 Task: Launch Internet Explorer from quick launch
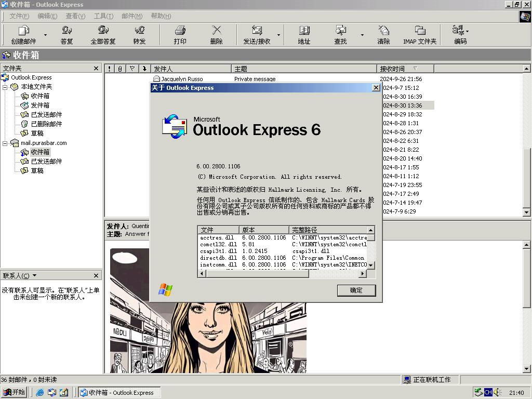click(39, 393)
